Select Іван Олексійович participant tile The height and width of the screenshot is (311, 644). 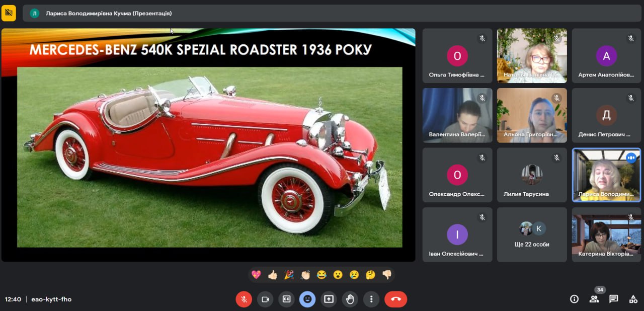click(457, 235)
